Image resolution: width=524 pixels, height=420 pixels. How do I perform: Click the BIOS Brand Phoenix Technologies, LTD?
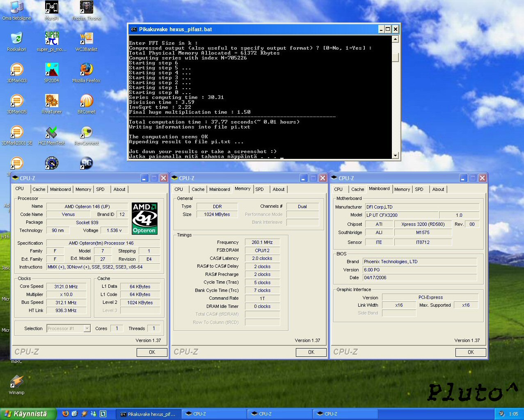pos(420,262)
